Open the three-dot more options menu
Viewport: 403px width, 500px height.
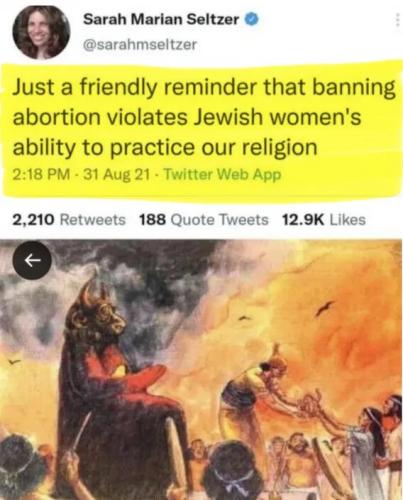pos(397,20)
